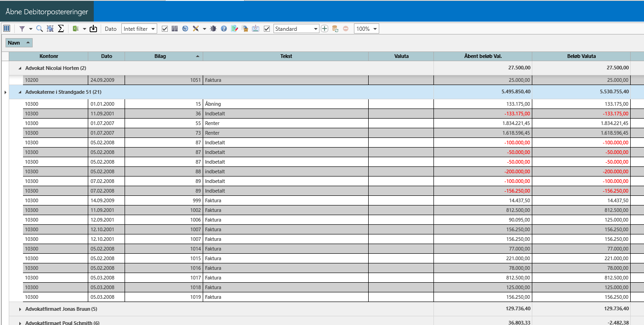
Task: Click the red minus remove icon
Action: [346, 29]
